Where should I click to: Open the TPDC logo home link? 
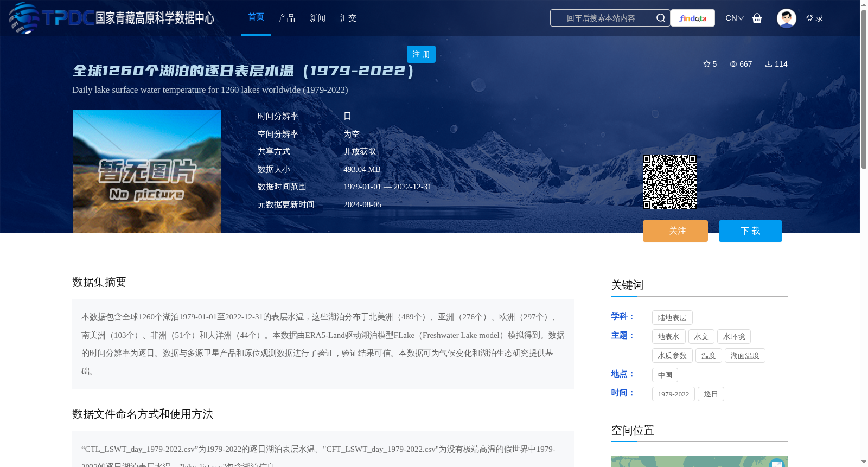[x=112, y=18]
